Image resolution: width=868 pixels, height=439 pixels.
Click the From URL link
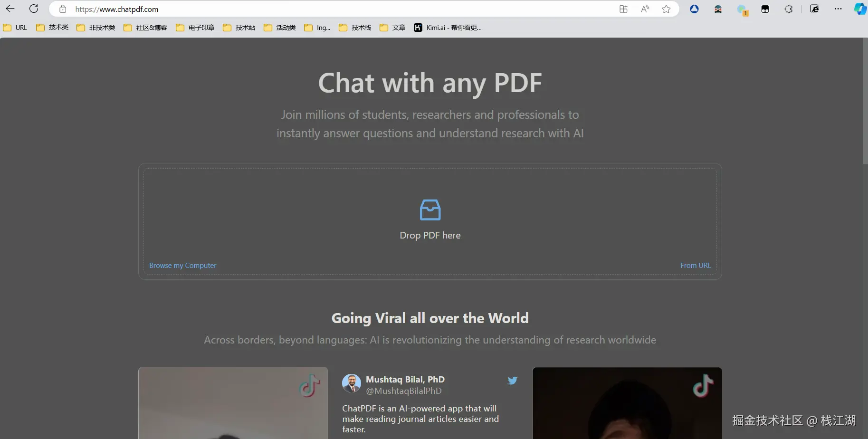click(696, 266)
